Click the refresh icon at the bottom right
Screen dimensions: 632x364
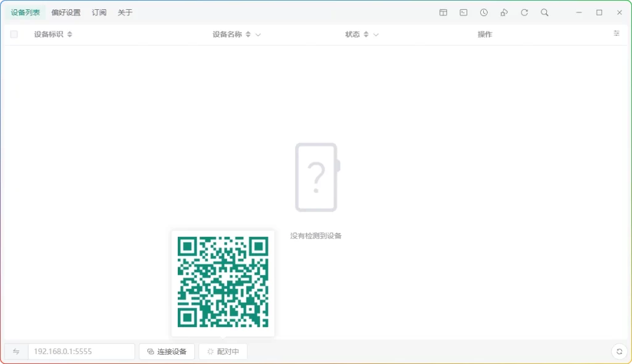(x=619, y=351)
